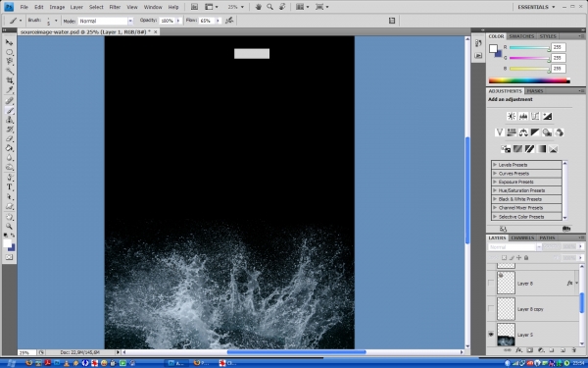Image resolution: width=588 pixels, height=368 pixels.
Task: Select the Clone Stamp tool
Action: pyautogui.click(x=9, y=120)
